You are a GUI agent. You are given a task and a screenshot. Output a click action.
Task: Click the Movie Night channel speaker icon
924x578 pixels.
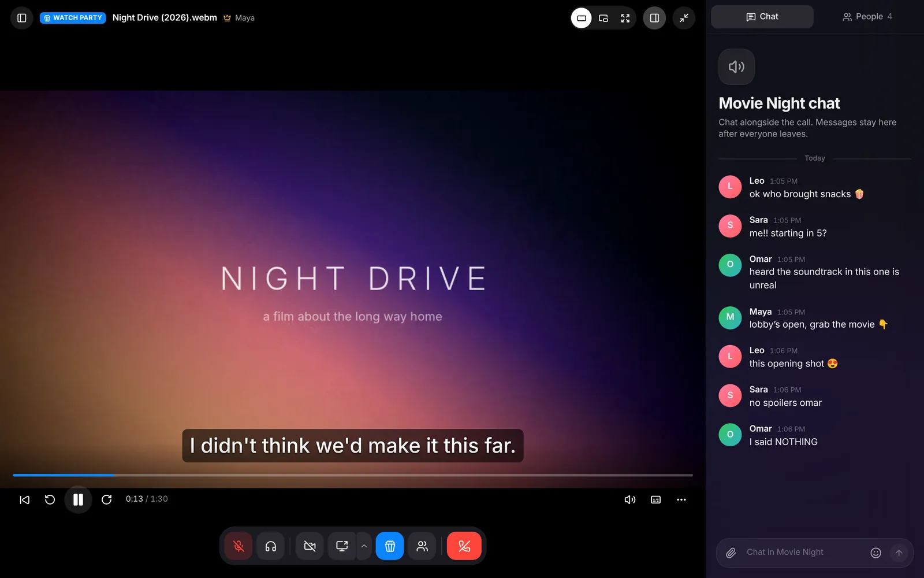(736, 66)
